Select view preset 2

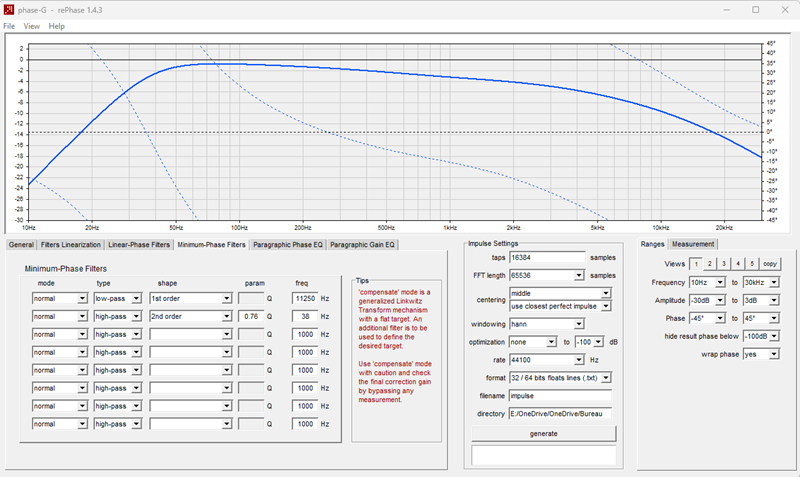[x=709, y=264]
